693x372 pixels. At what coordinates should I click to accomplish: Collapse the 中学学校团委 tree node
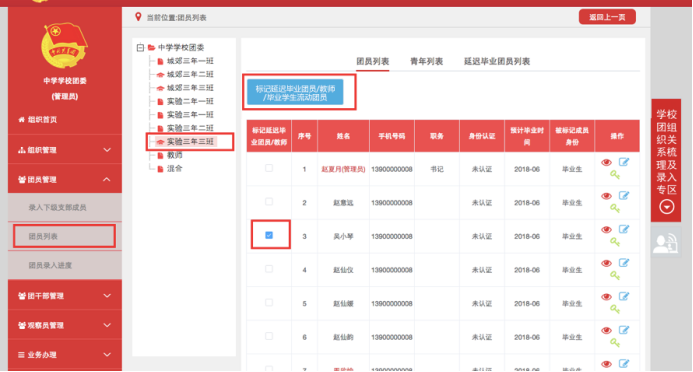(x=141, y=47)
